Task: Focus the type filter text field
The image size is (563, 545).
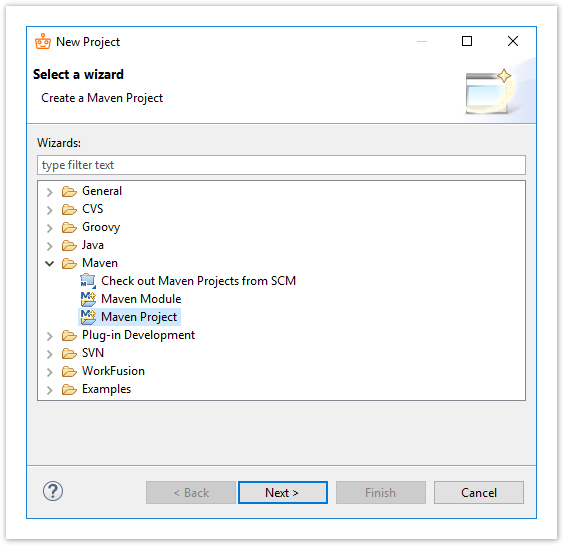Action: pyautogui.click(x=281, y=165)
